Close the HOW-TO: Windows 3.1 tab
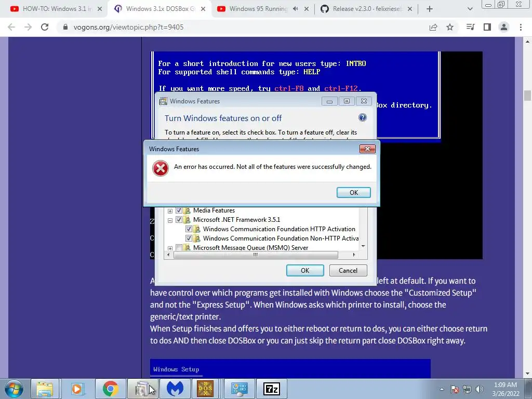 [x=100, y=9]
